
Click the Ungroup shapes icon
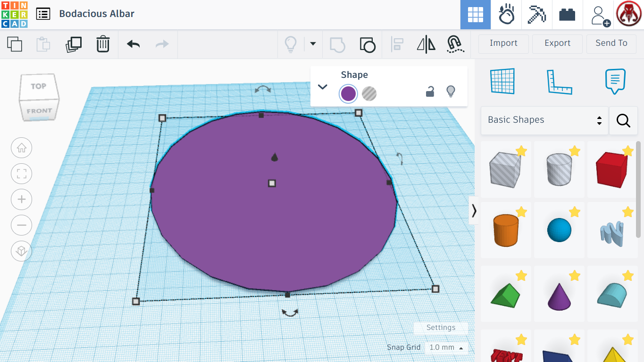pos(368,44)
